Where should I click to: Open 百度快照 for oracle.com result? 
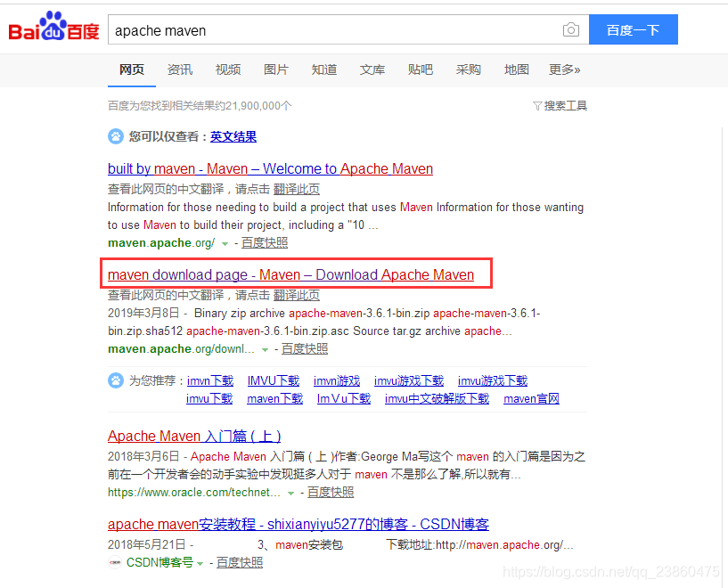tap(331, 492)
